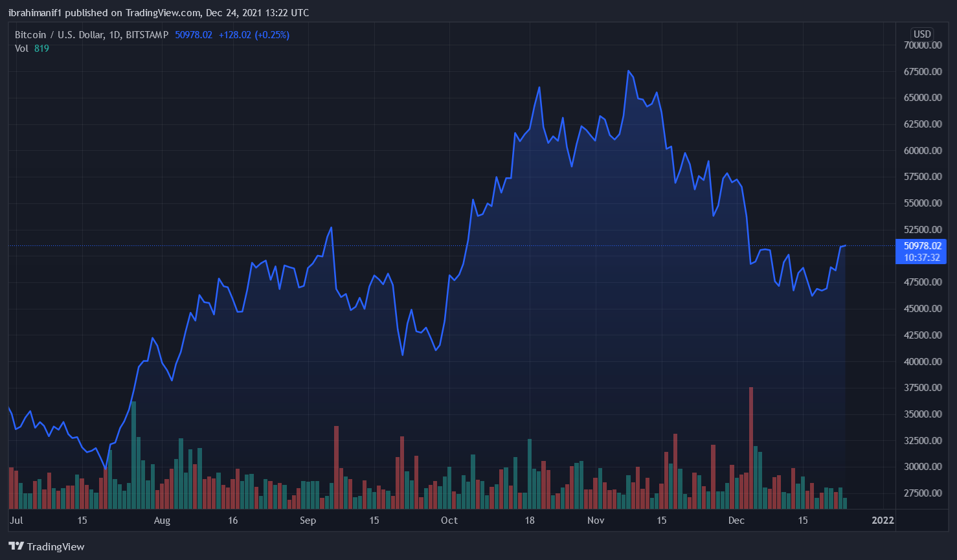Select the 1D interval label
This screenshot has height=560, width=957.
pyautogui.click(x=115, y=35)
